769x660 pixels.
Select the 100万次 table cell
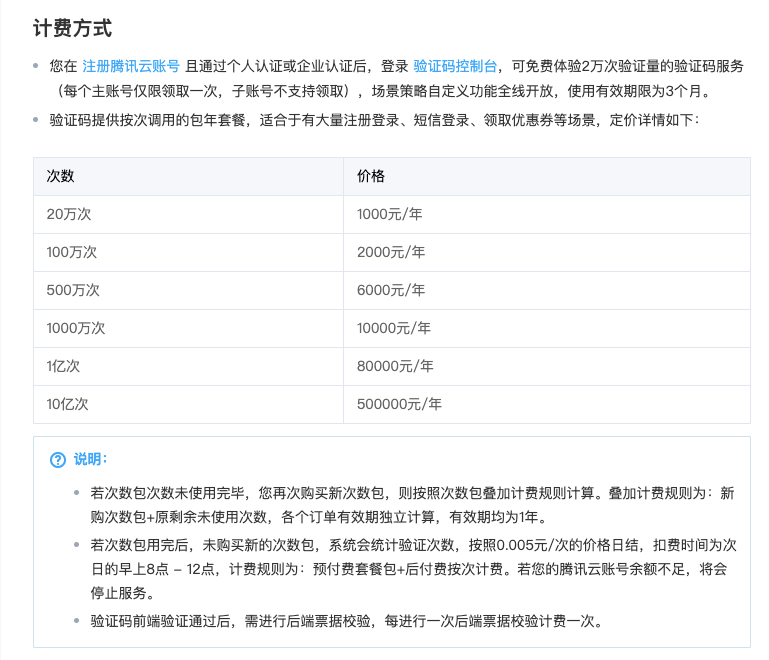(x=188, y=253)
